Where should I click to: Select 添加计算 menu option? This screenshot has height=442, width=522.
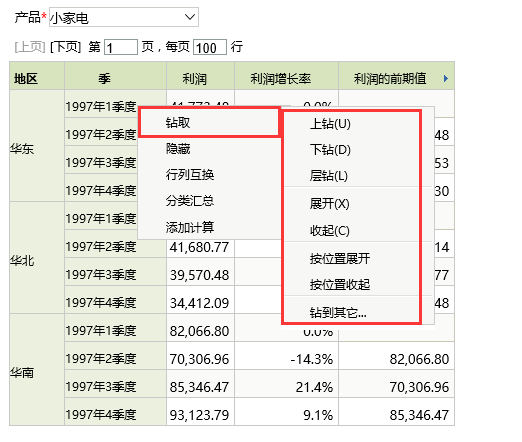[209, 227]
